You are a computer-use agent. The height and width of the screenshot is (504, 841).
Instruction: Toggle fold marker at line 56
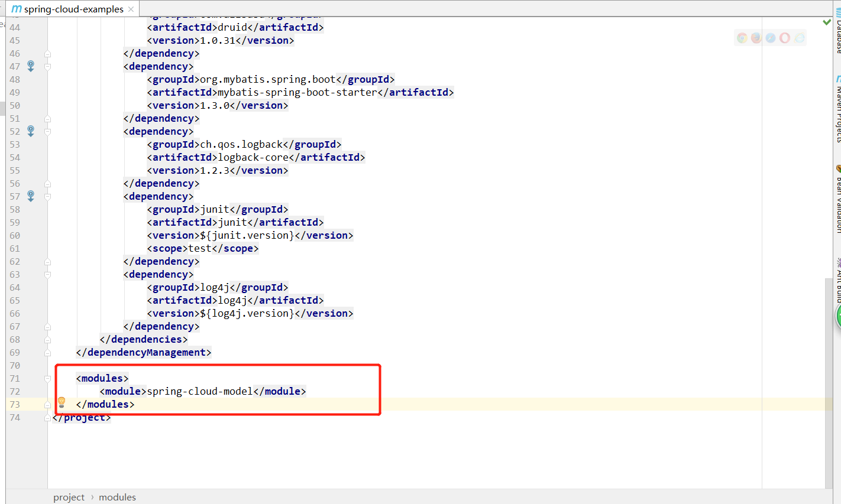pos(47,184)
